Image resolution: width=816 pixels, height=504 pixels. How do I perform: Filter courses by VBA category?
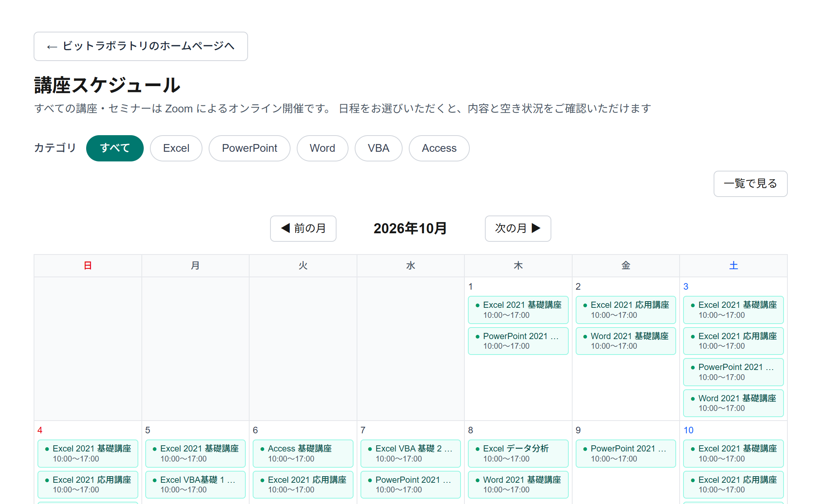coord(379,148)
